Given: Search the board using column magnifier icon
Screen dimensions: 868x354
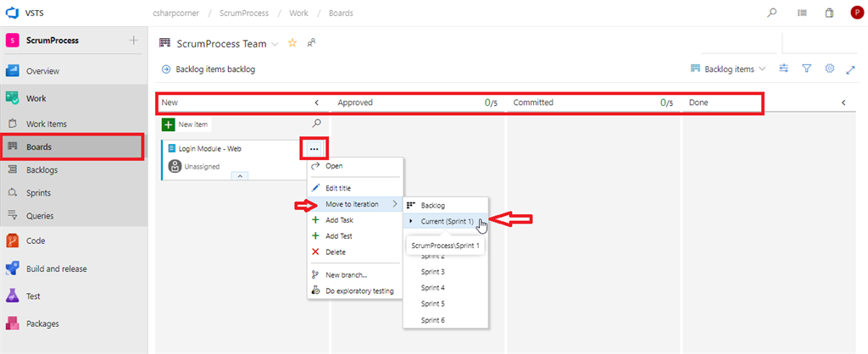Looking at the screenshot, I should [317, 124].
